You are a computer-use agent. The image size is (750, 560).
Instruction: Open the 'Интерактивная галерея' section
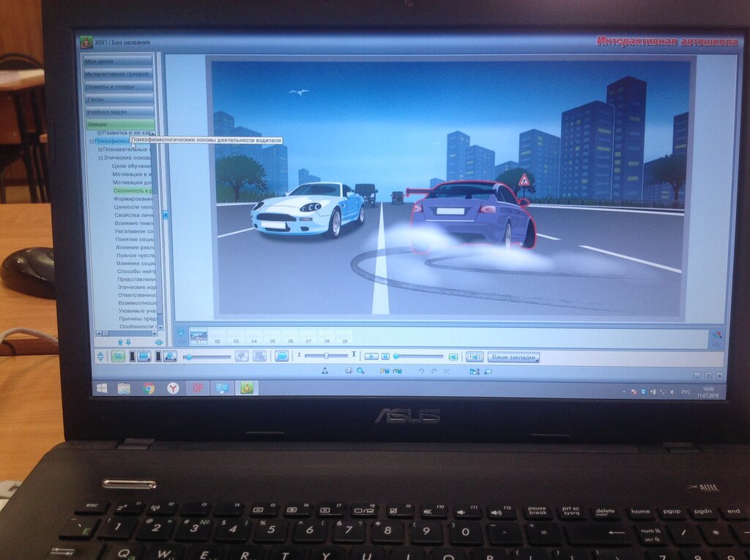119,74
